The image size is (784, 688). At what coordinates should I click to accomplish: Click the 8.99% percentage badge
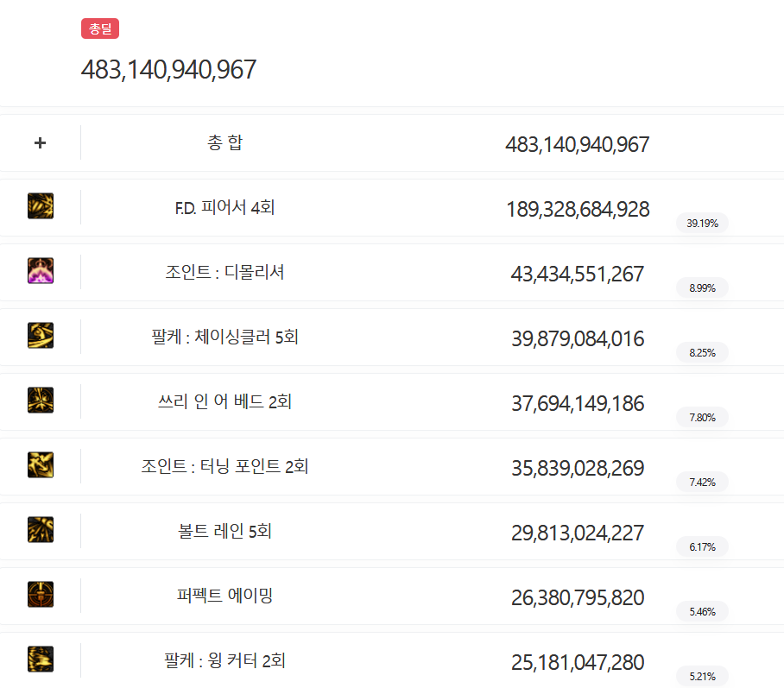[702, 287]
